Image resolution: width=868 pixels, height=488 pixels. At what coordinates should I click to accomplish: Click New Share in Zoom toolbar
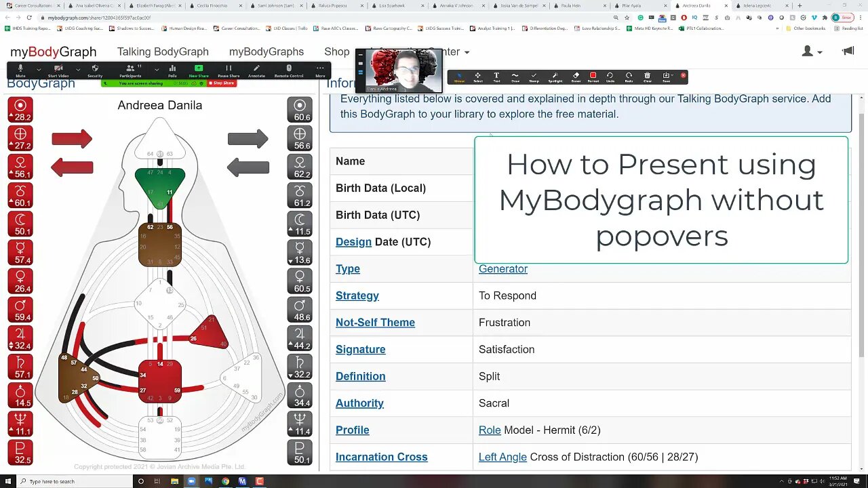click(x=199, y=70)
